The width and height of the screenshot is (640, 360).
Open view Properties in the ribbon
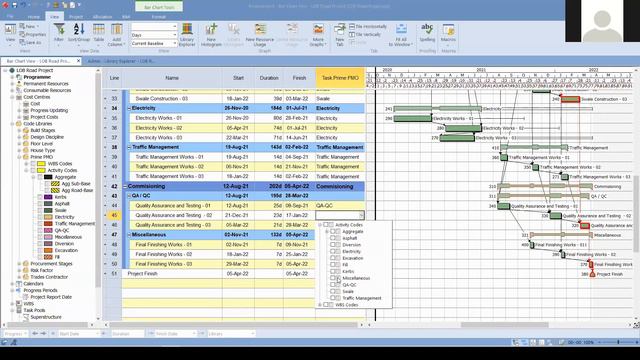click(33, 35)
